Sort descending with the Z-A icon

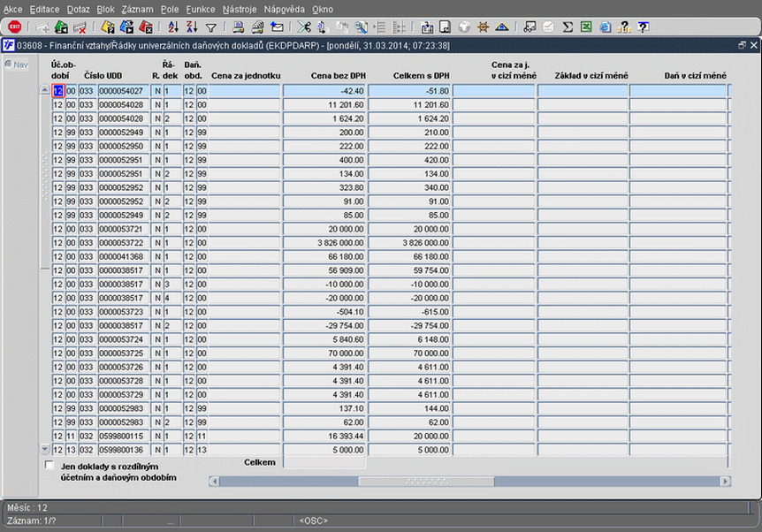(192, 27)
